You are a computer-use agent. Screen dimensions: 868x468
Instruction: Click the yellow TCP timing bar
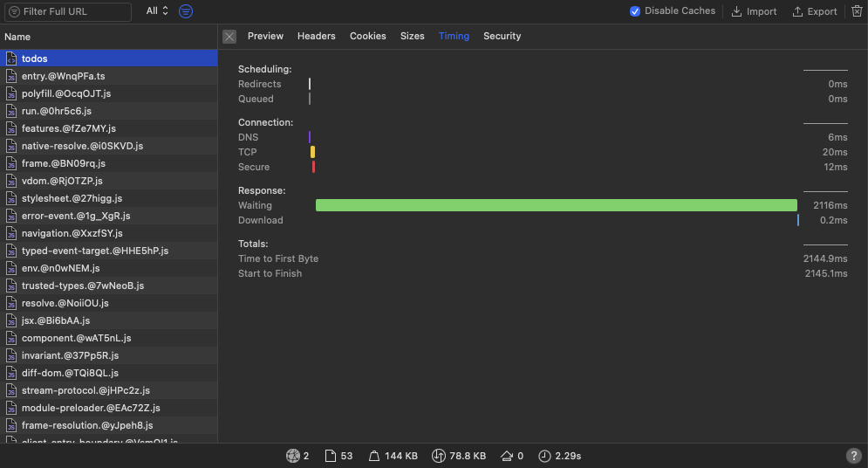click(x=313, y=152)
